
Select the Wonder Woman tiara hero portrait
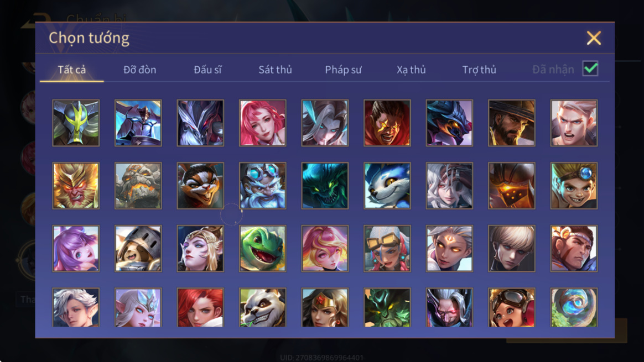[325, 307]
